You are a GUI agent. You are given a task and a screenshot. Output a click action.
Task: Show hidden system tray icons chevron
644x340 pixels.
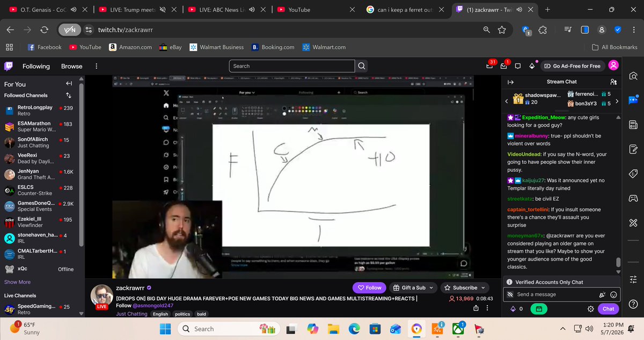(563, 329)
